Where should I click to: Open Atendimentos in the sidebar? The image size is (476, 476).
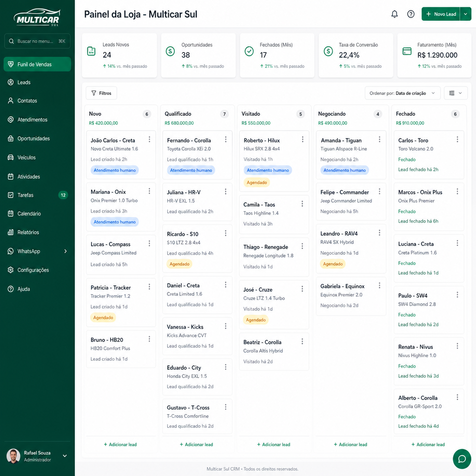pyautogui.click(x=37, y=119)
